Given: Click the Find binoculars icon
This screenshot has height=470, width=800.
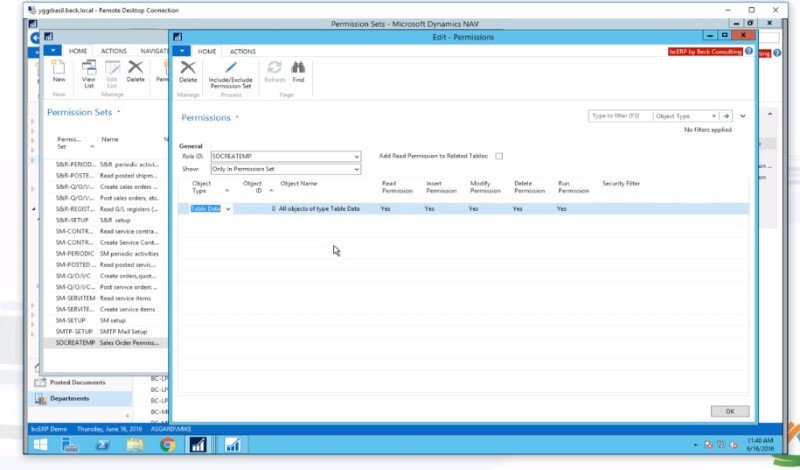Looking at the screenshot, I should click(x=298, y=71).
